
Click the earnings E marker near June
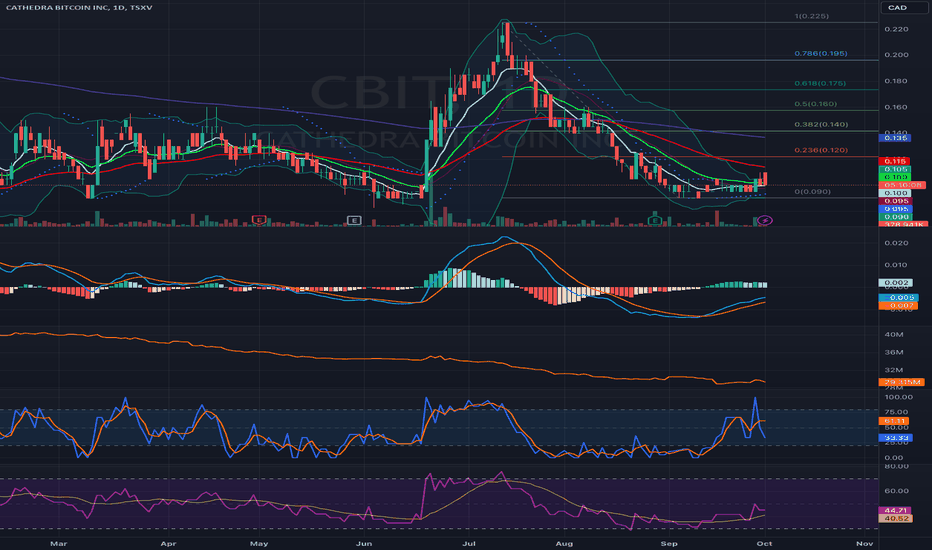(354, 221)
